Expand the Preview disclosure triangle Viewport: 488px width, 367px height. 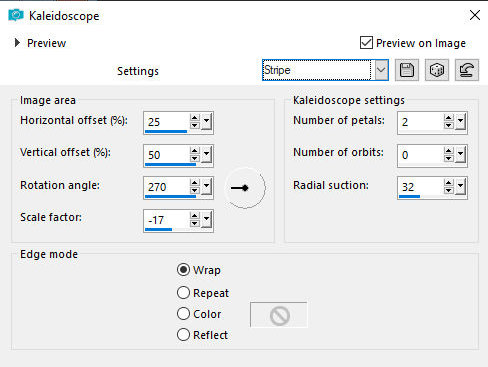17,43
